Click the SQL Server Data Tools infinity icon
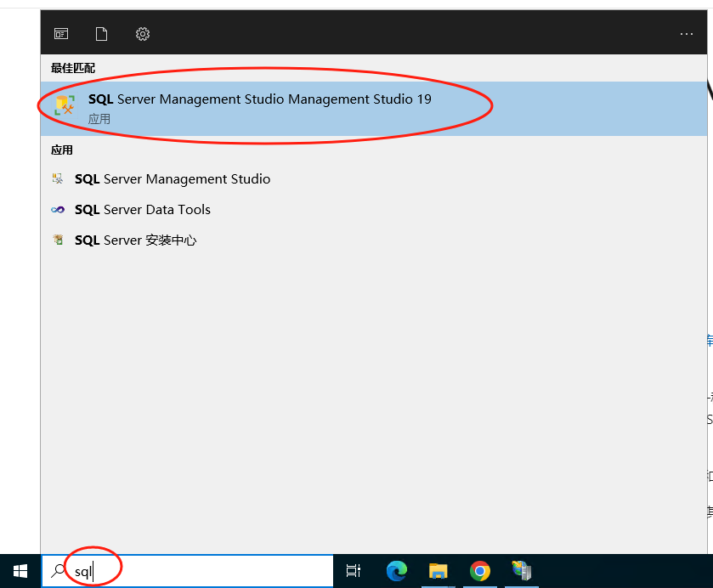 tap(58, 210)
